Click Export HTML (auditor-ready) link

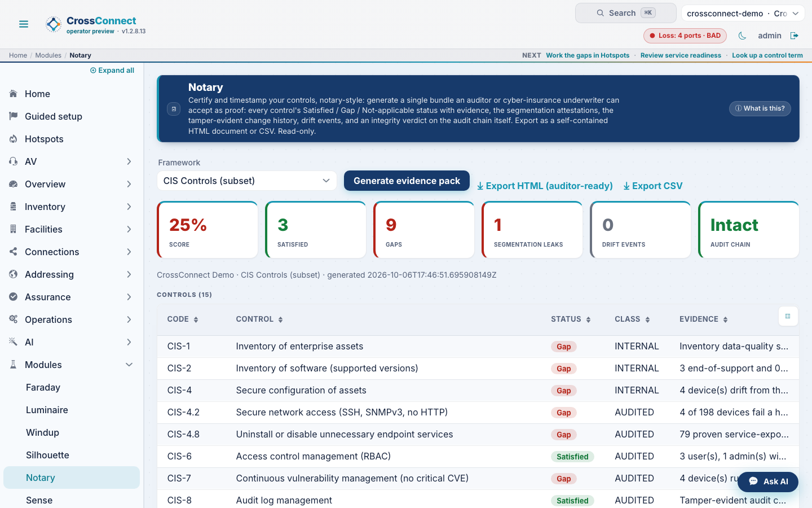click(x=545, y=186)
